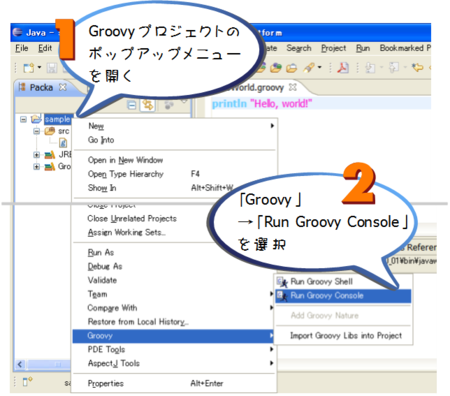Image resolution: width=450 pixels, height=396 pixels.
Task: Select Run Groovy Console
Action: pos(343,296)
